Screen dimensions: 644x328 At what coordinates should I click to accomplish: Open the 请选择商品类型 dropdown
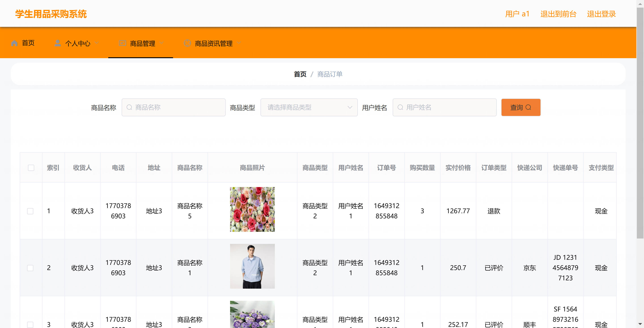[x=309, y=107]
